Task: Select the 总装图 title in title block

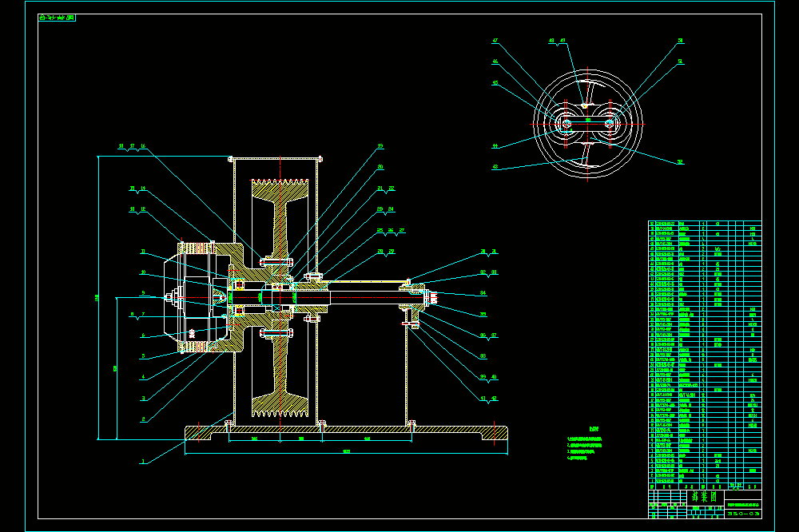Action: [705, 496]
